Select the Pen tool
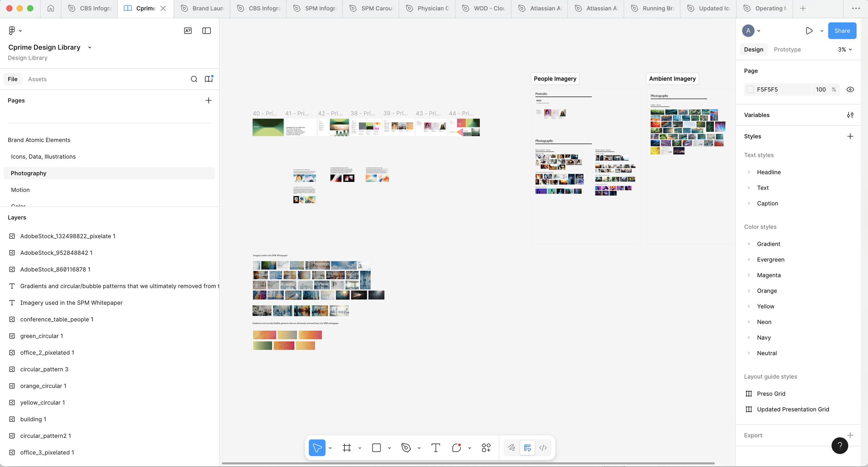This screenshot has height=467, width=868. pos(406,448)
